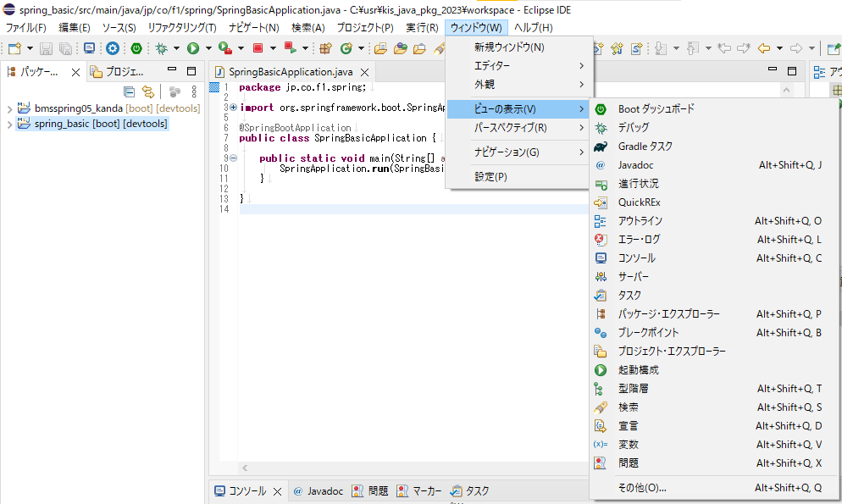Toggle Link with Editor in Package Explorer
The width and height of the screenshot is (842, 504).
[148, 91]
